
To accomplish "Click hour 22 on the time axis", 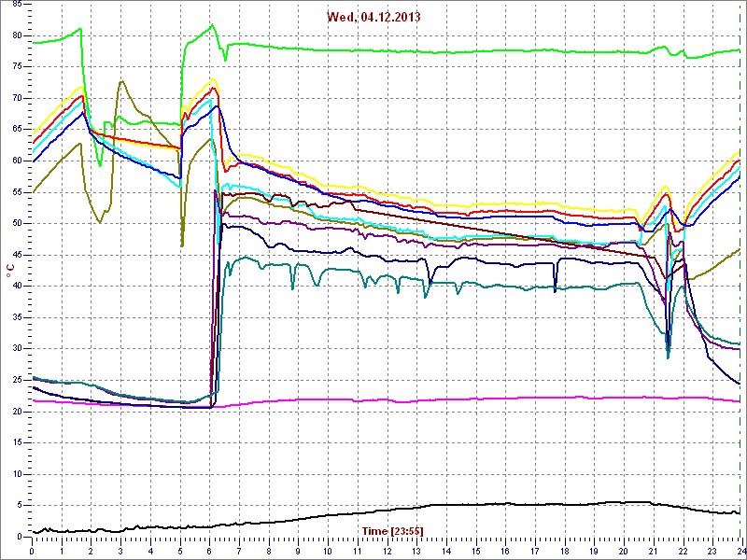I will 683,551.
